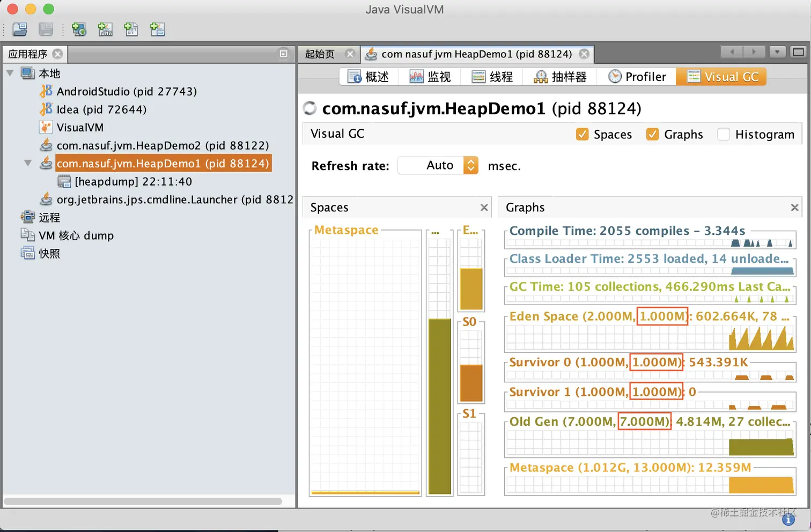
Task: Click the HeapDemo2 Java icon
Action: (x=46, y=145)
